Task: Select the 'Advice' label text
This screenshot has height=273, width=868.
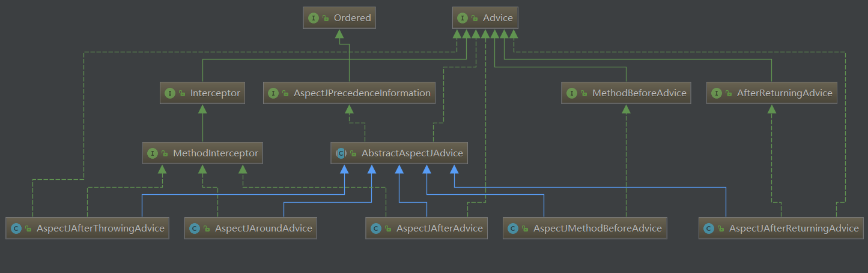Action: pos(498,18)
